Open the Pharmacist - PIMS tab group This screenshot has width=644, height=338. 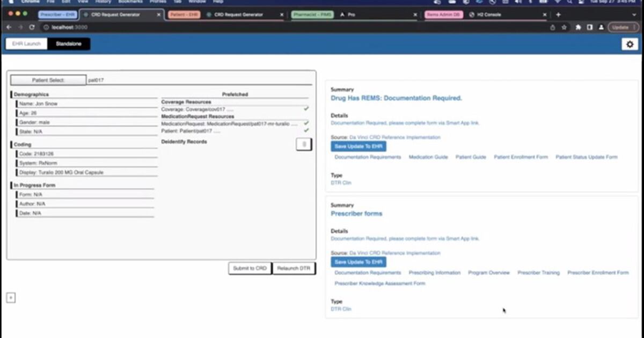pyautogui.click(x=312, y=14)
